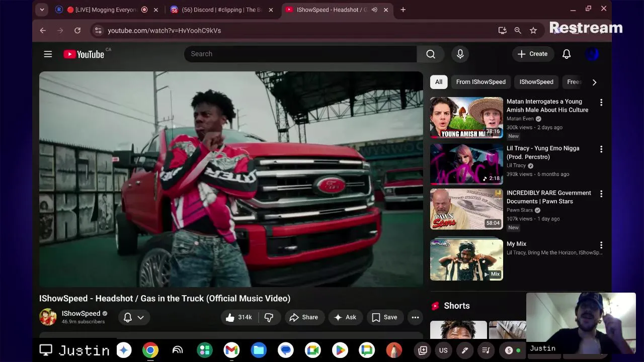The image size is (644, 362).
Task: Save video to playlist
Action: pyautogui.click(x=385, y=317)
